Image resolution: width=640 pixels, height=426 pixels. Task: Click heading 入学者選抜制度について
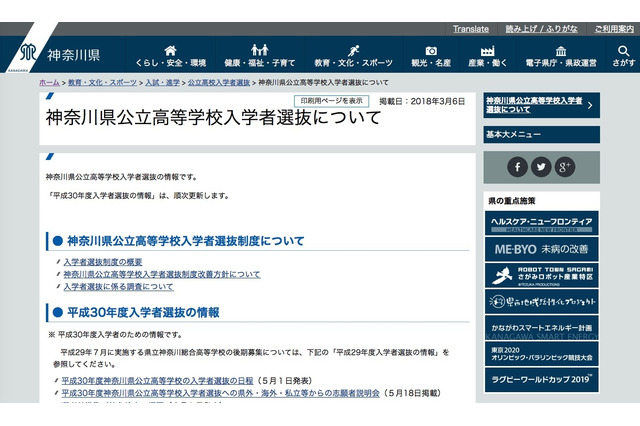(186, 241)
